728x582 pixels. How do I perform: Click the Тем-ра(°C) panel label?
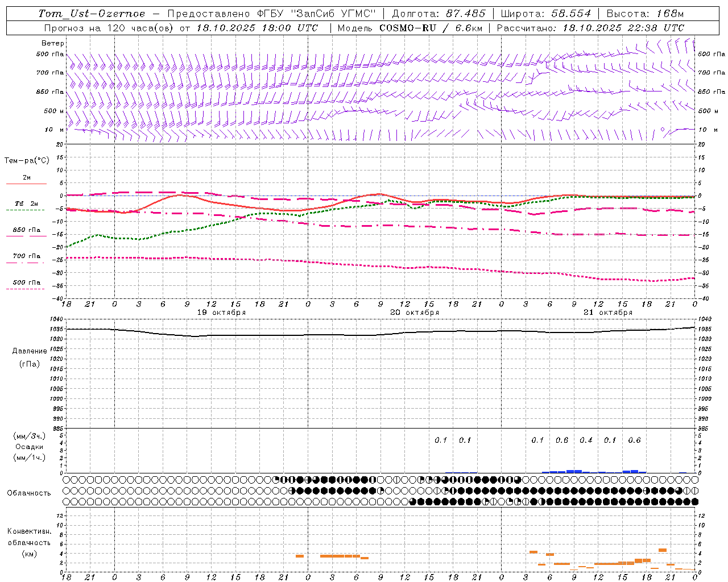27,161
